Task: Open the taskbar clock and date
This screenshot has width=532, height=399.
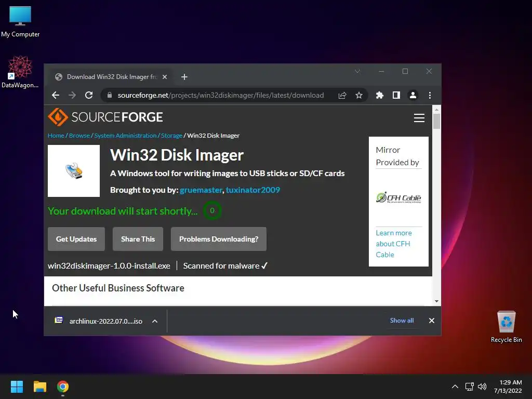Action: point(508,387)
